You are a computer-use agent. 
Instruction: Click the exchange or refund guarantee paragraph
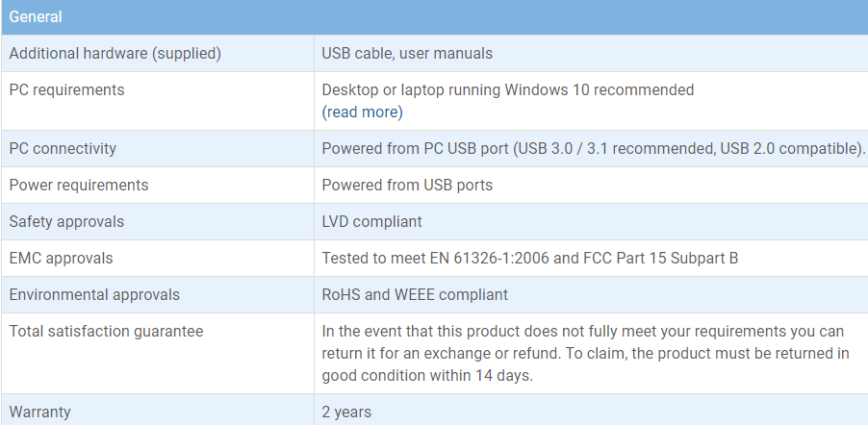(586, 353)
